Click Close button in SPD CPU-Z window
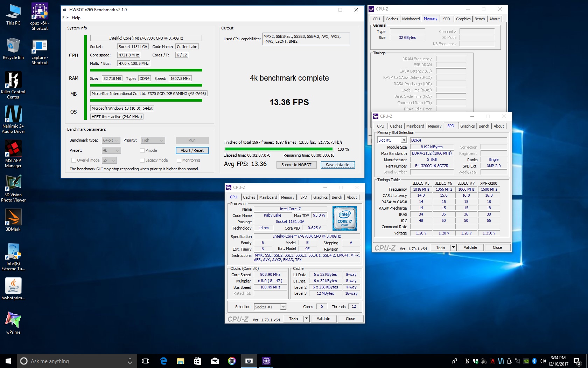This screenshot has width=588, height=368. click(497, 247)
